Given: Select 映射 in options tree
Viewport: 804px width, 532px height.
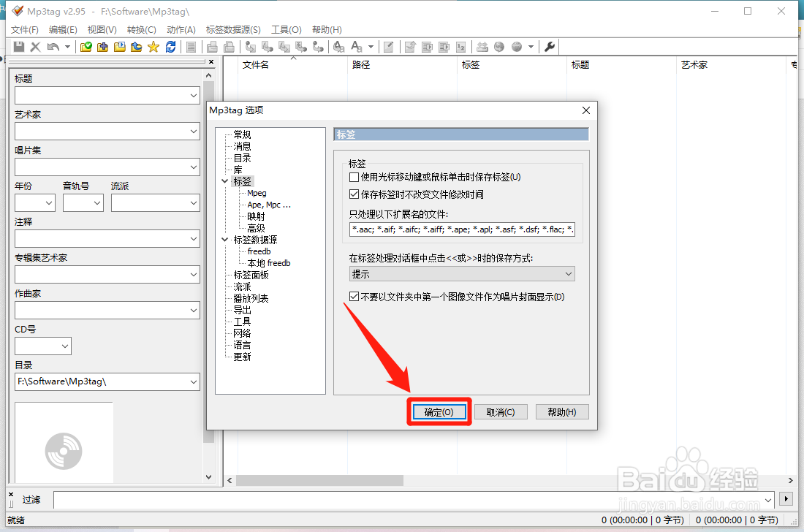Looking at the screenshot, I should tap(256, 216).
